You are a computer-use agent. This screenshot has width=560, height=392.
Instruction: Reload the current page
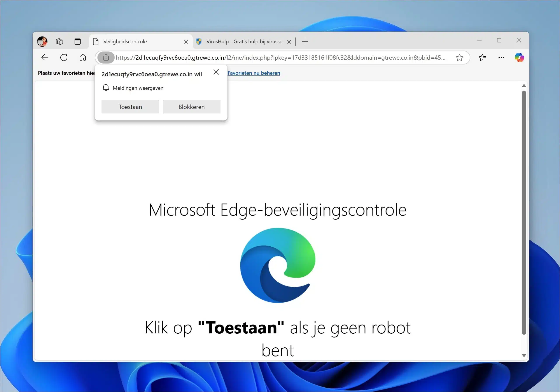click(64, 57)
